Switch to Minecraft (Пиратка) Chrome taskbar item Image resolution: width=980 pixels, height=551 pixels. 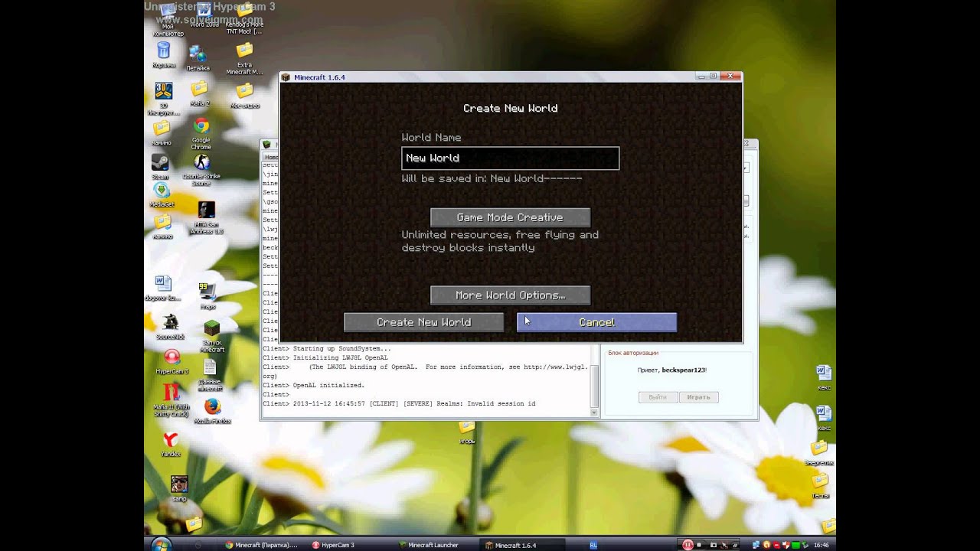click(261, 545)
